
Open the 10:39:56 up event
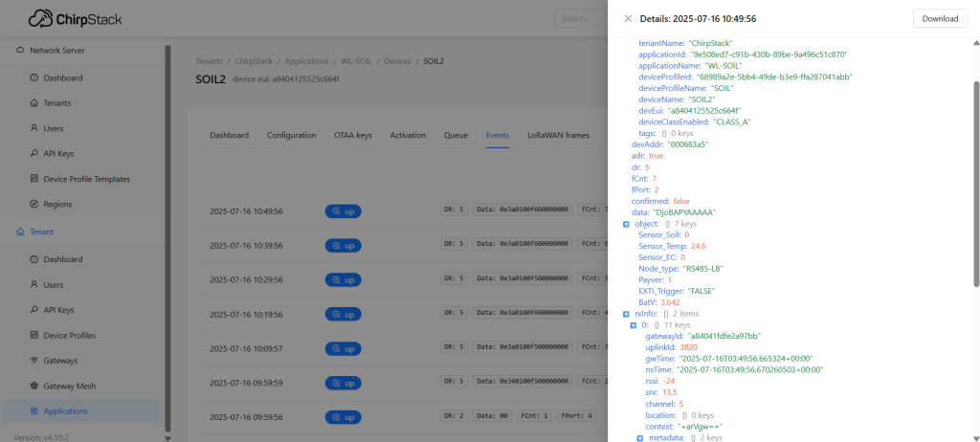pyautogui.click(x=343, y=245)
